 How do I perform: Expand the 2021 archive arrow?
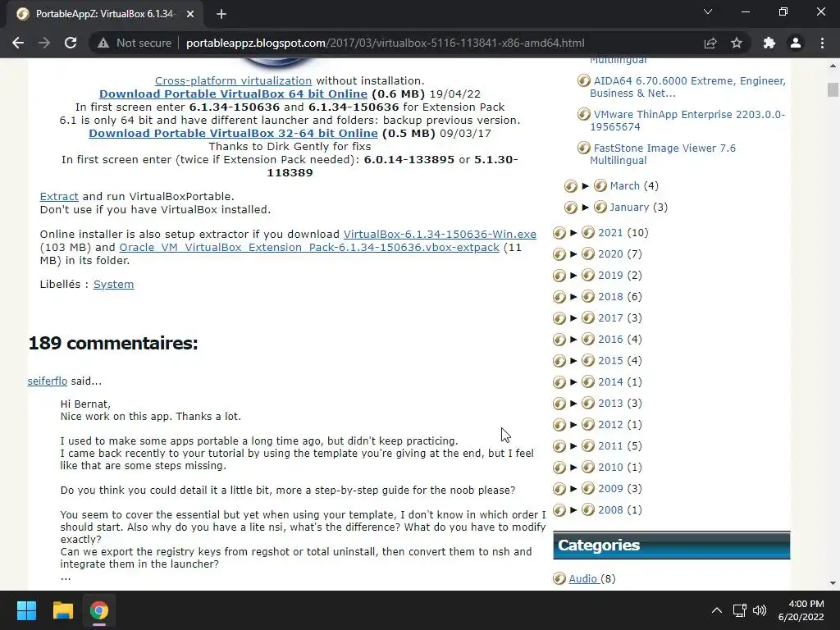[573, 232]
